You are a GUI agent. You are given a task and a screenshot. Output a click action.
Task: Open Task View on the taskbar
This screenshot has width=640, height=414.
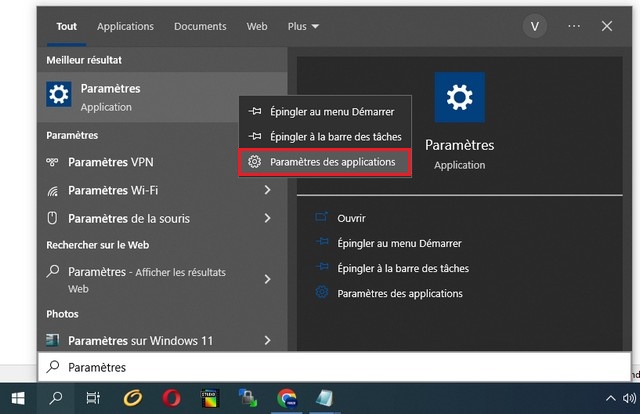93,398
